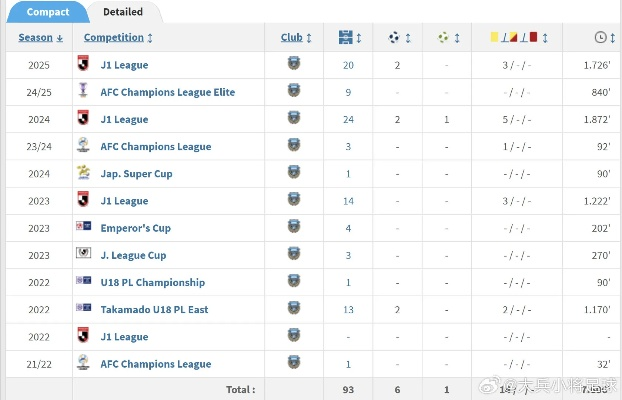This screenshot has height=400, width=622.
Task: Open the Takamado U18 PL East link
Action: [154, 310]
